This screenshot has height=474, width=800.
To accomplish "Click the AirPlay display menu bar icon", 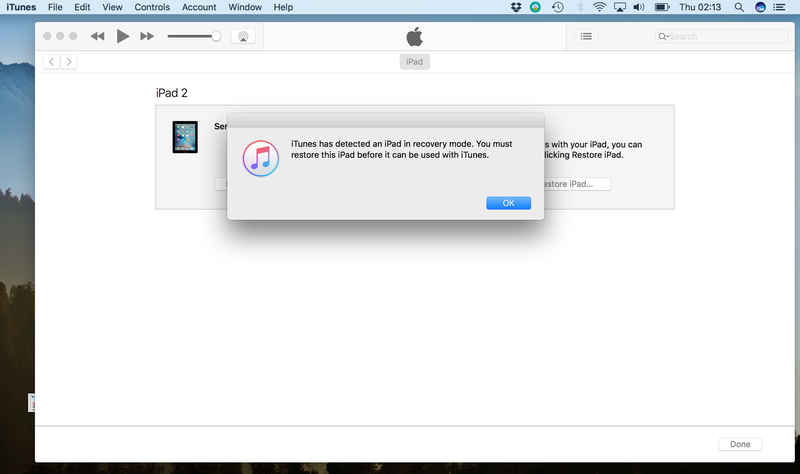I will [619, 7].
